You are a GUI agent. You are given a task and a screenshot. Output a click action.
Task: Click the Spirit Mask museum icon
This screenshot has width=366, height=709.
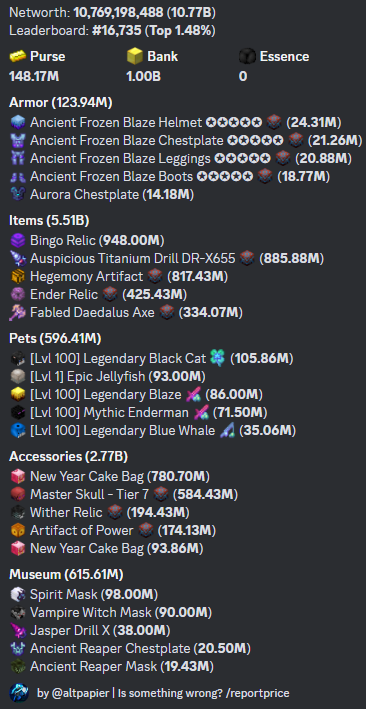tap(17, 594)
